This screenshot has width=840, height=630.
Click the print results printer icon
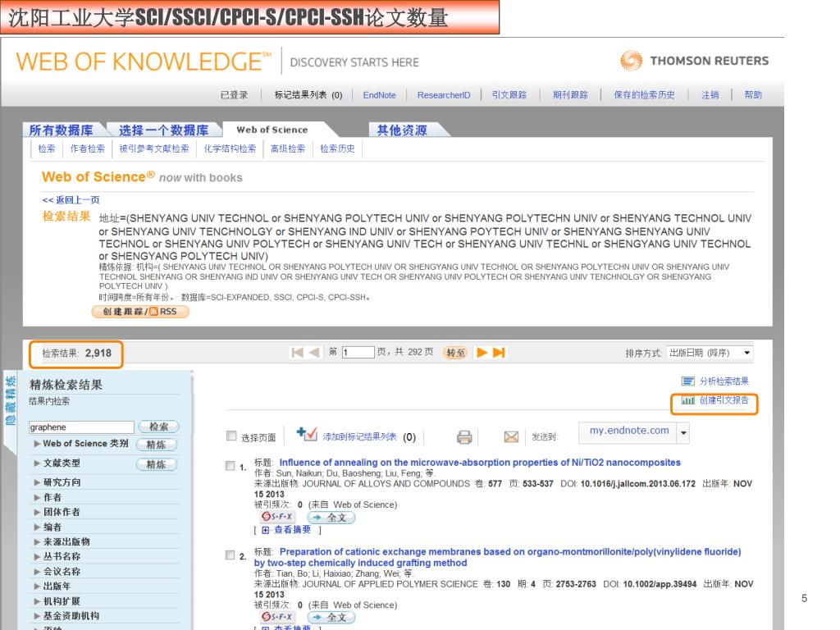464,437
